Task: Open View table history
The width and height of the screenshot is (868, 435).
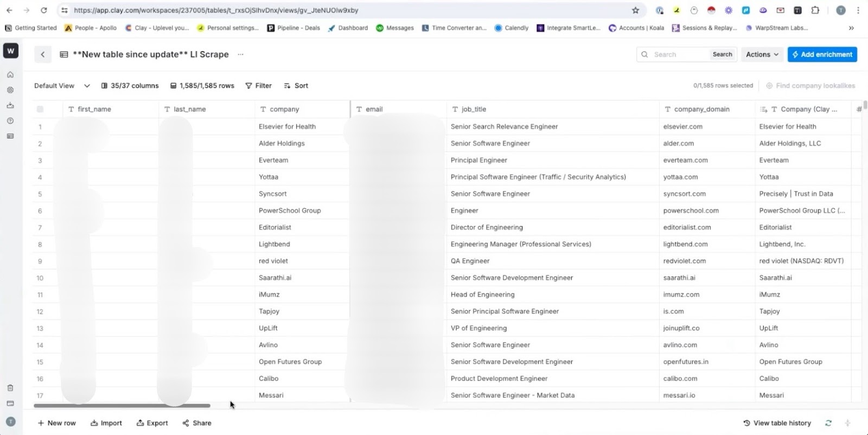Action: (x=777, y=423)
